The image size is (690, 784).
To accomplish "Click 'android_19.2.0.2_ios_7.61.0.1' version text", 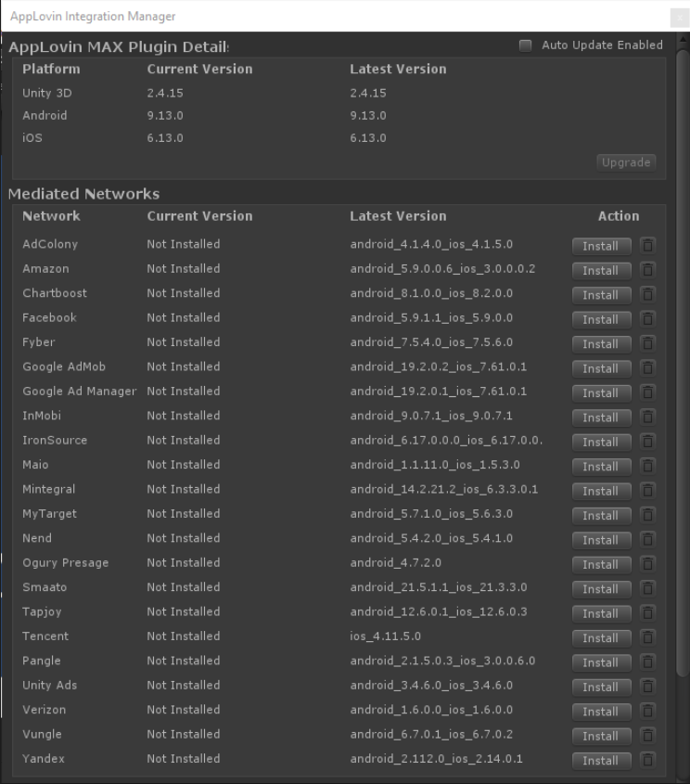I will point(438,366).
